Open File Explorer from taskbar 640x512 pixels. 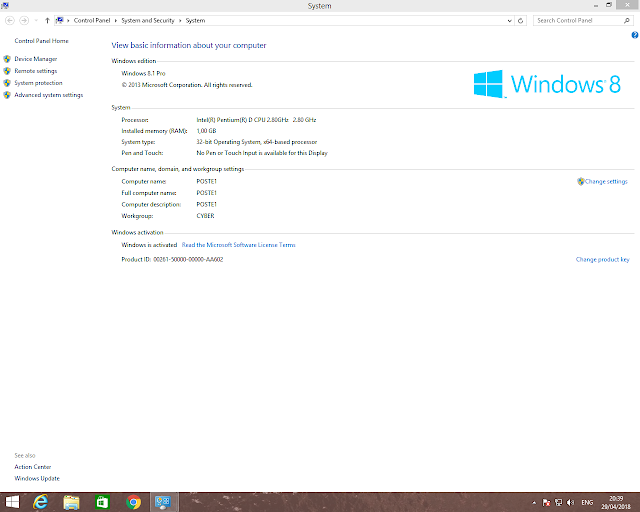(71, 502)
